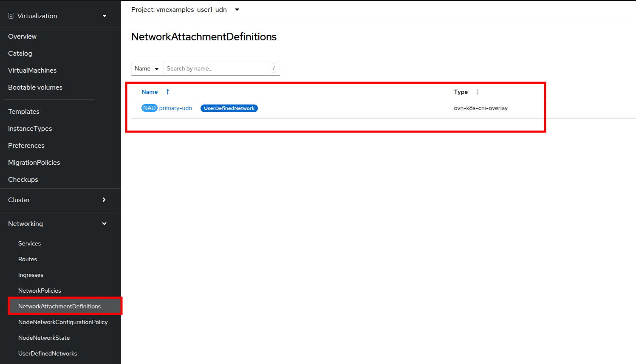The width and height of the screenshot is (636, 364).
Task: Open the Virtualization perspective switcher dropdown
Action: point(105,16)
